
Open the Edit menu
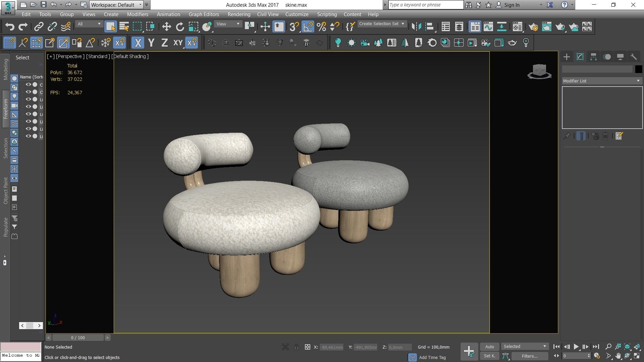(x=26, y=14)
